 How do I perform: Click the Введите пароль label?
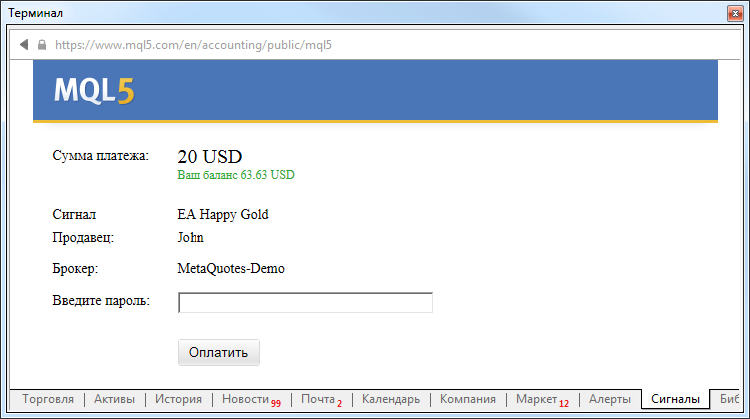(x=101, y=301)
